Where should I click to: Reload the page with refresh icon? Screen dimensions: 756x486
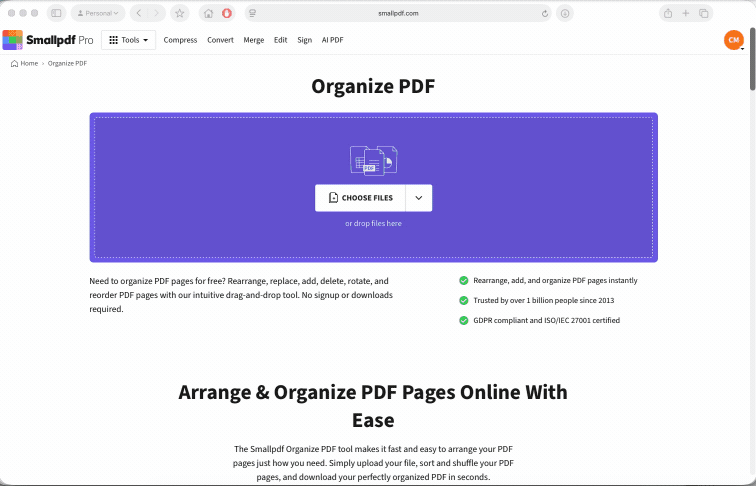tap(545, 14)
